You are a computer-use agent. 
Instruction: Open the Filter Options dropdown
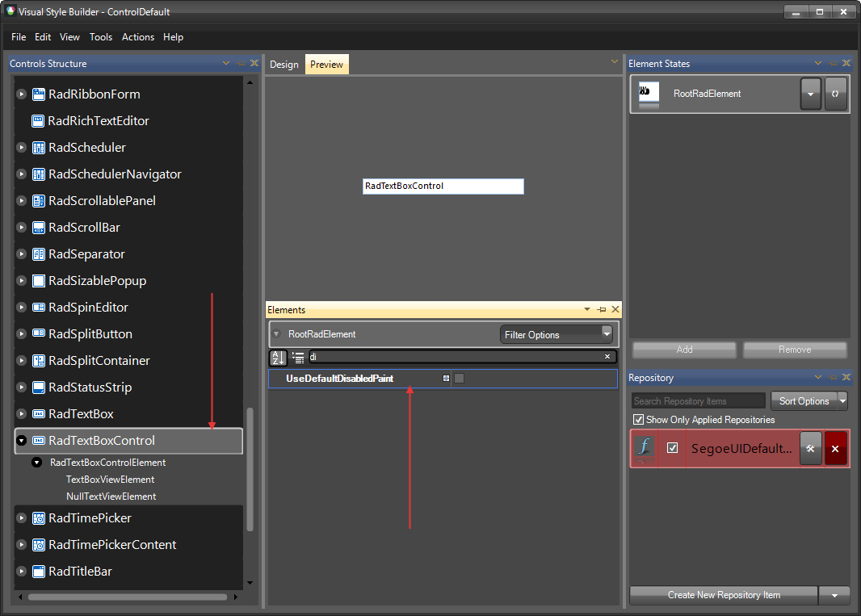point(606,333)
